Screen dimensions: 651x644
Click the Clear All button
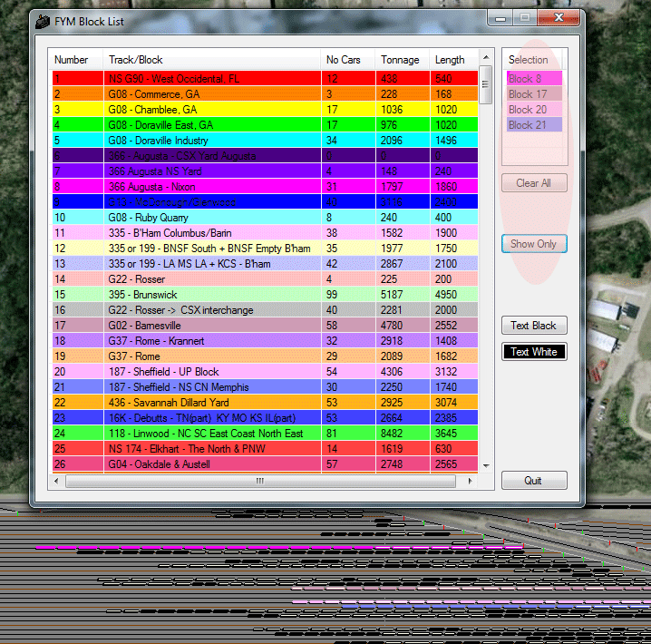(534, 183)
